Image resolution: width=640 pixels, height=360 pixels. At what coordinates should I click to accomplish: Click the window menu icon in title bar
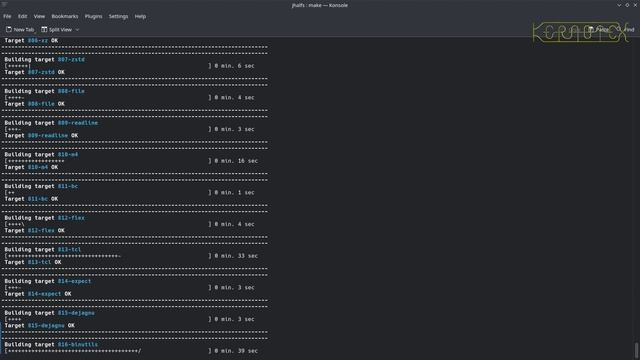pos(4,4)
